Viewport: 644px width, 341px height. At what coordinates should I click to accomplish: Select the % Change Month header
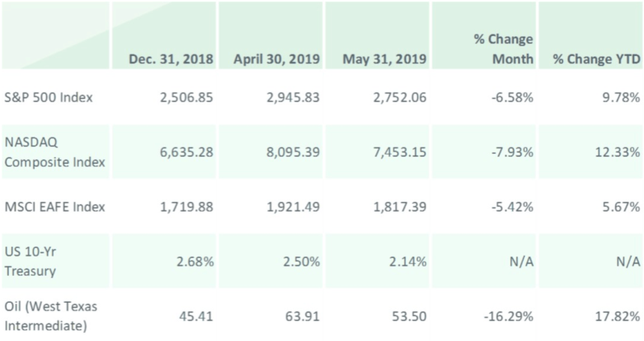click(x=503, y=49)
